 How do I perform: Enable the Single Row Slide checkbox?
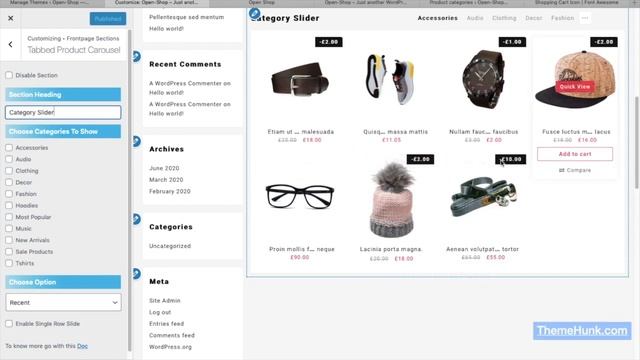tap(9, 324)
